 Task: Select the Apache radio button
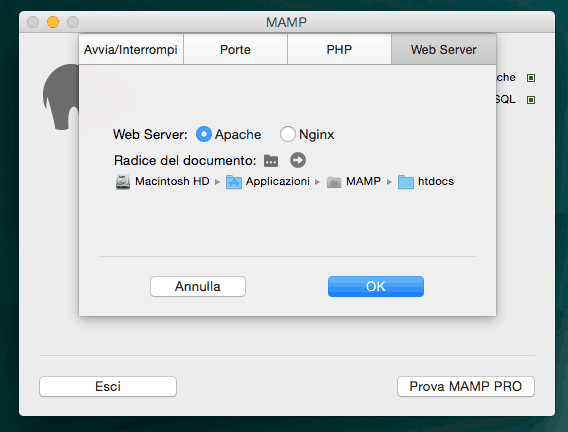204,134
